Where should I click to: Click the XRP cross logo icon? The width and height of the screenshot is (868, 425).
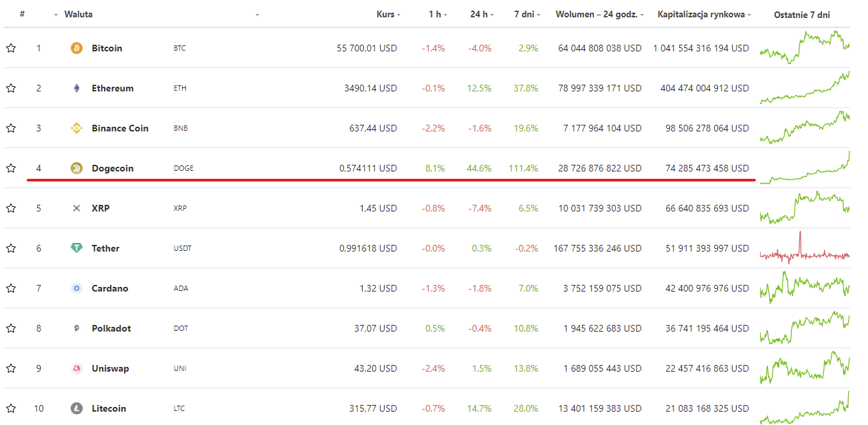[77, 208]
